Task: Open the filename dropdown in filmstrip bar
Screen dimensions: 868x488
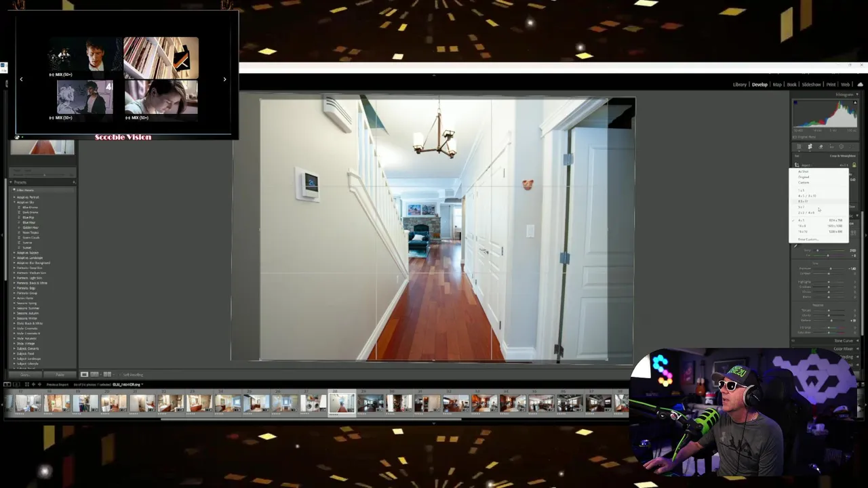Action: (142, 384)
